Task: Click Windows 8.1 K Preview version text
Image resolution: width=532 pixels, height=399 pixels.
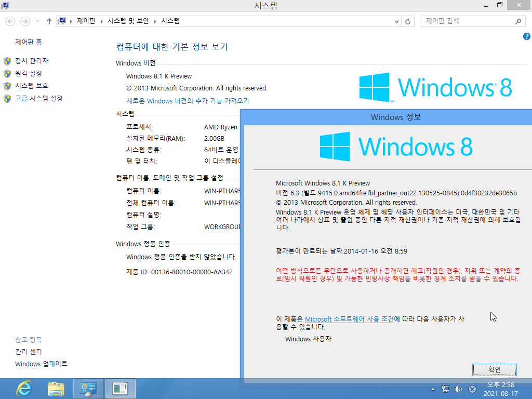Action: pos(159,76)
